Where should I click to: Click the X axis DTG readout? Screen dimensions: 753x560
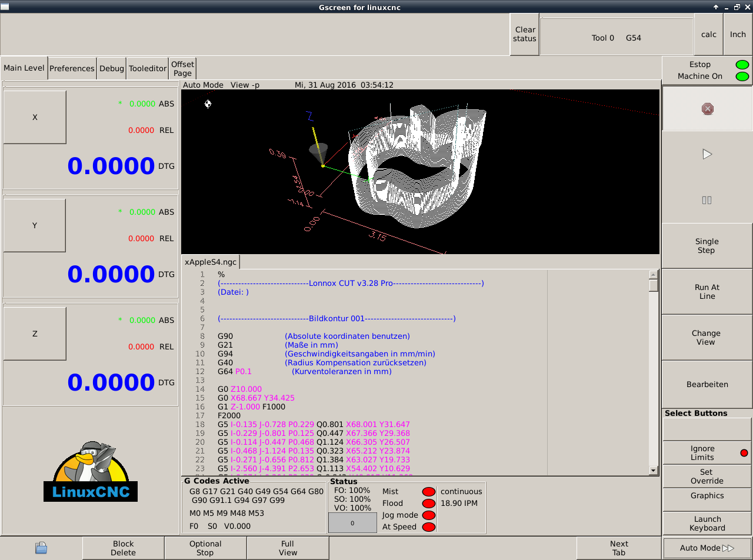pyautogui.click(x=111, y=166)
